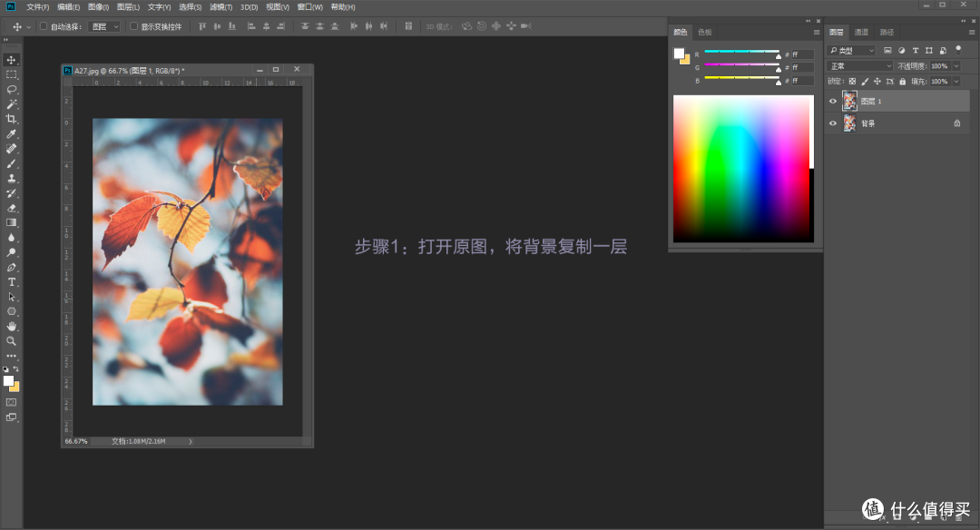Open the blend mode dropdown showing 正常

point(858,65)
